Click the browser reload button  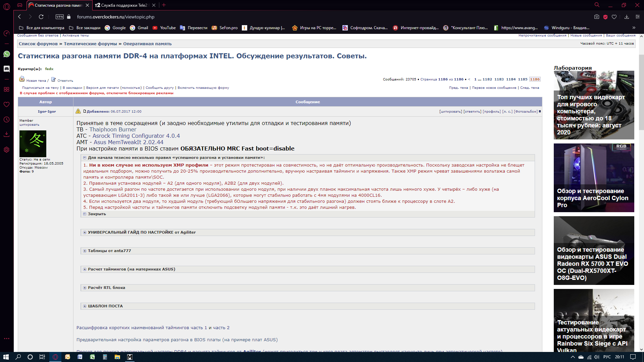[41, 17]
